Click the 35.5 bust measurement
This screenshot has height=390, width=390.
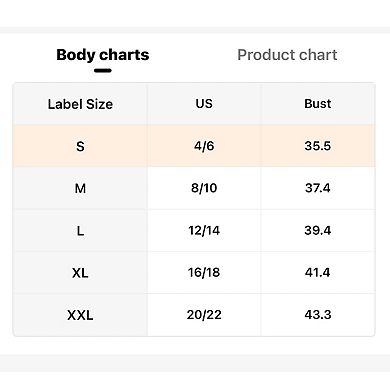tap(318, 146)
